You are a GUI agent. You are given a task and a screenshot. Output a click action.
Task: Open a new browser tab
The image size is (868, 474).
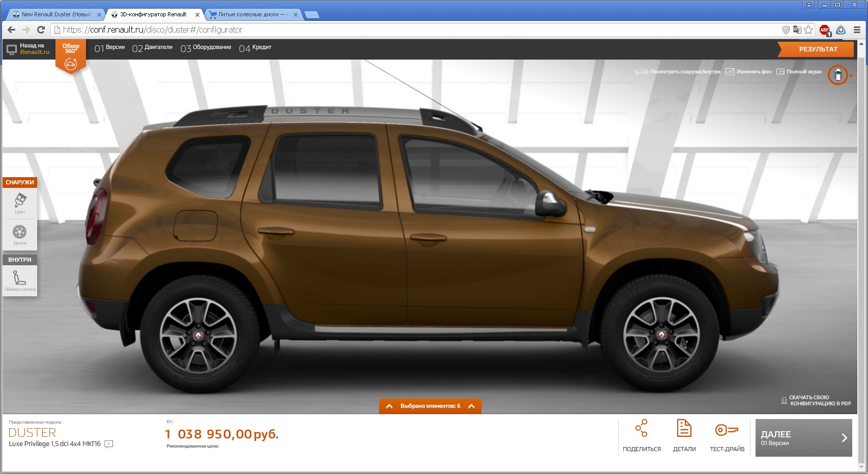pos(311,15)
